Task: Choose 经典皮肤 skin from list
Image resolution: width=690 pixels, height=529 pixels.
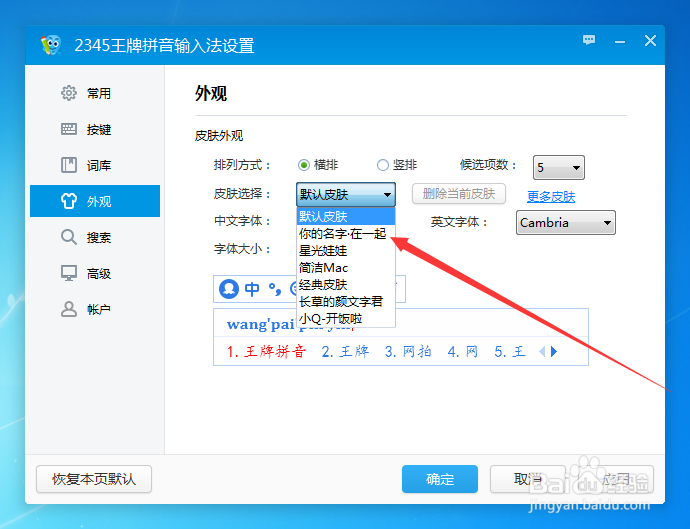Action: pyautogui.click(x=346, y=284)
